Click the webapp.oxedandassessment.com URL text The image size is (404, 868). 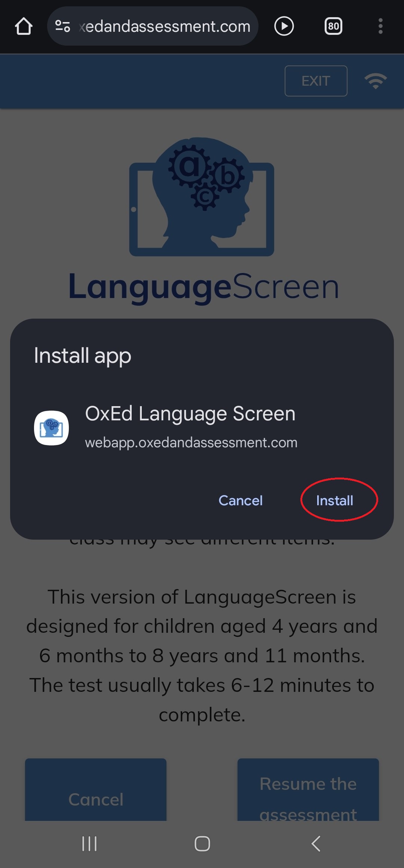[191, 442]
